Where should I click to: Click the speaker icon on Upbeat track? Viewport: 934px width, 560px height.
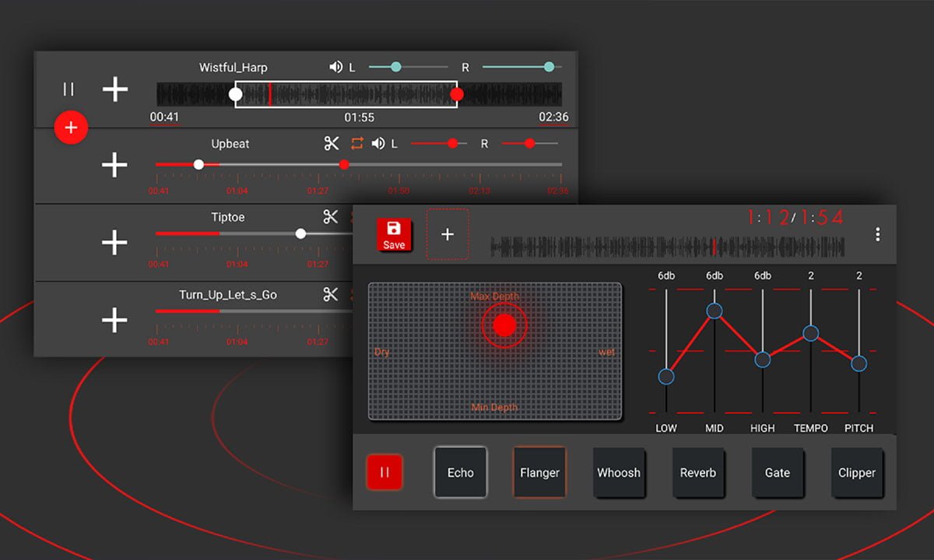pyautogui.click(x=378, y=143)
